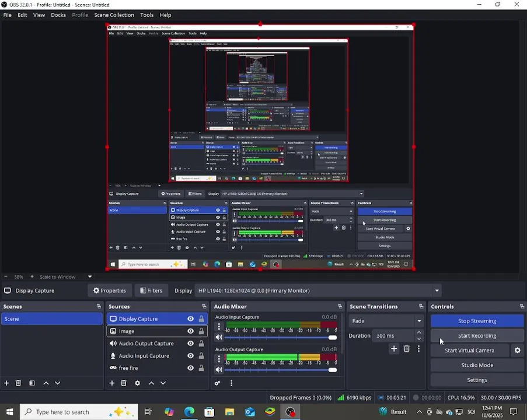Open scene filters icon in Scenes dock

[x=32, y=383]
